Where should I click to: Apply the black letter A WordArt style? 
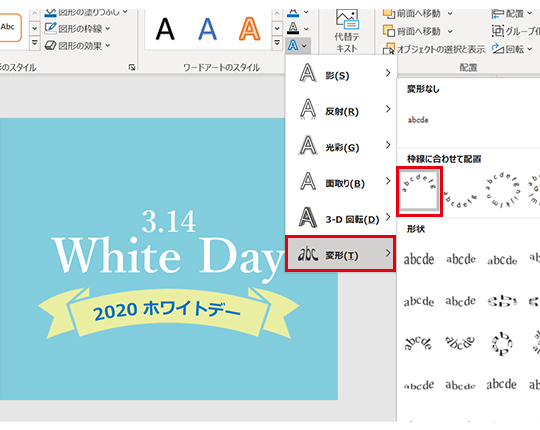click(165, 29)
